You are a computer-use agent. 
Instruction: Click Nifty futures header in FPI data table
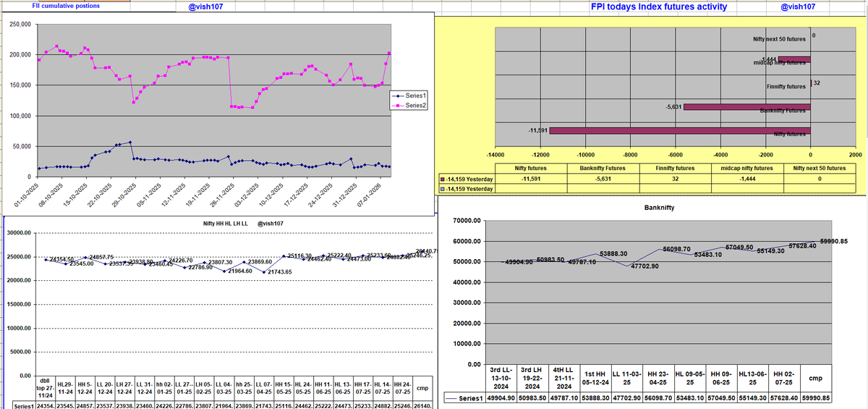tap(529, 168)
